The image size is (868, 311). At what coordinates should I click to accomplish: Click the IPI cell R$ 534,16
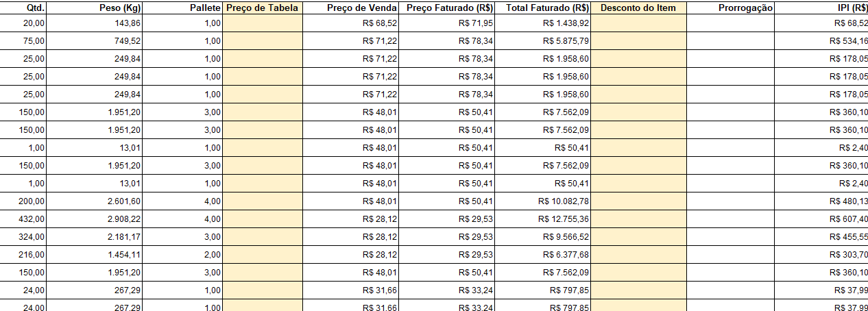[x=821, y=41]
